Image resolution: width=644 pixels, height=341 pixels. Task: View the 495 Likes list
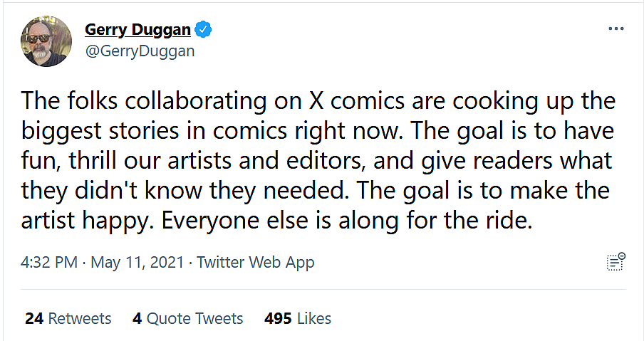(x=297, y=318)
